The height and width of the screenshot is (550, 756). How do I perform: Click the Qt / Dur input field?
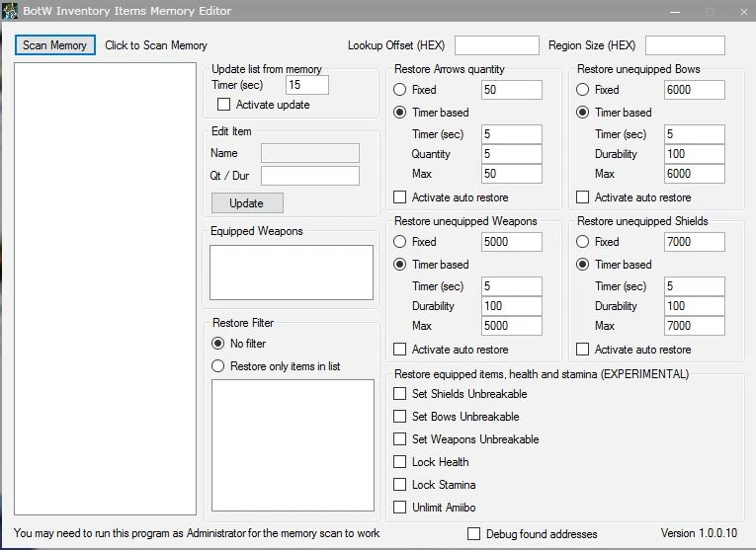310,176
